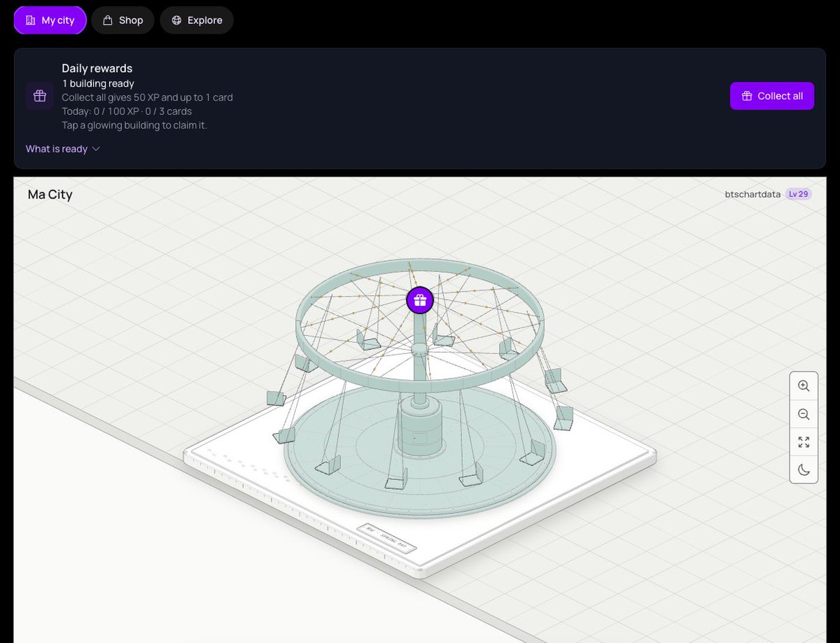Switch to the Shop tab
This screenshot has height=643, width=840.
[x=123, y=20]
